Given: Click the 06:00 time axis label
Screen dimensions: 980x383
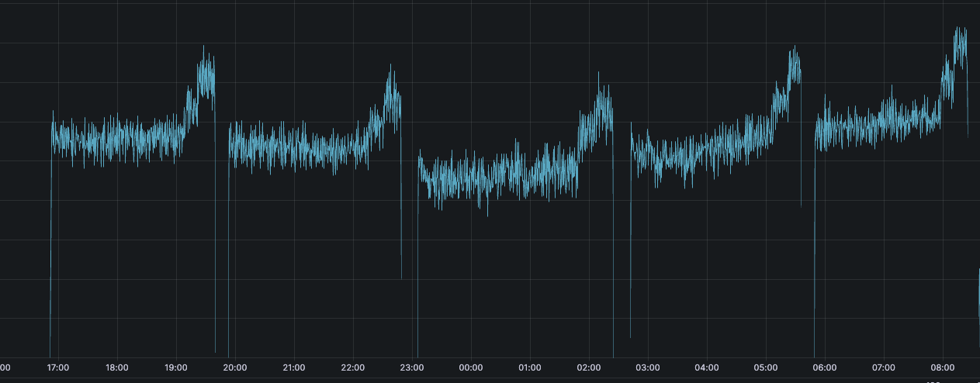Looking at the screenshot, I should [x=825, y=367].
